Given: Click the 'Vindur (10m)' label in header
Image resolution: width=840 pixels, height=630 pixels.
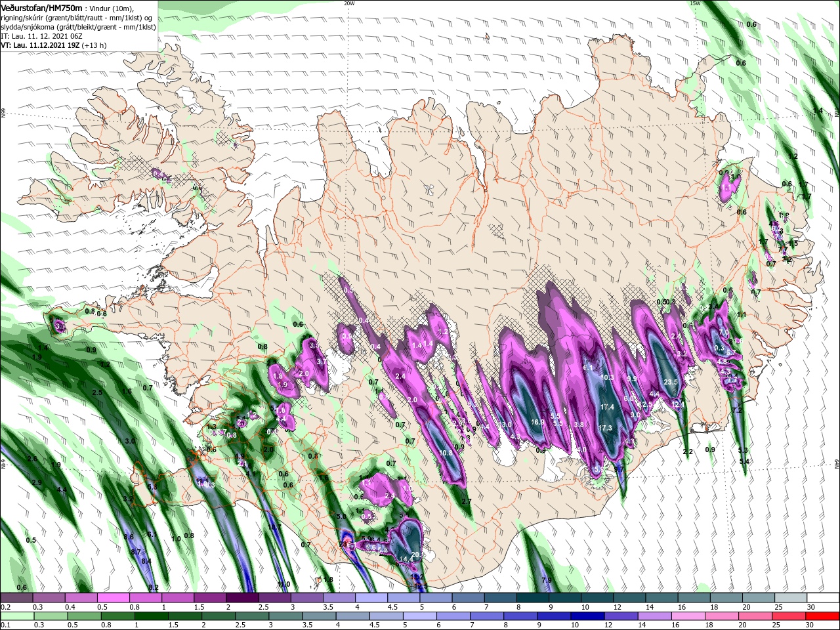Looking at the screenshot, I should pos(110,8).
